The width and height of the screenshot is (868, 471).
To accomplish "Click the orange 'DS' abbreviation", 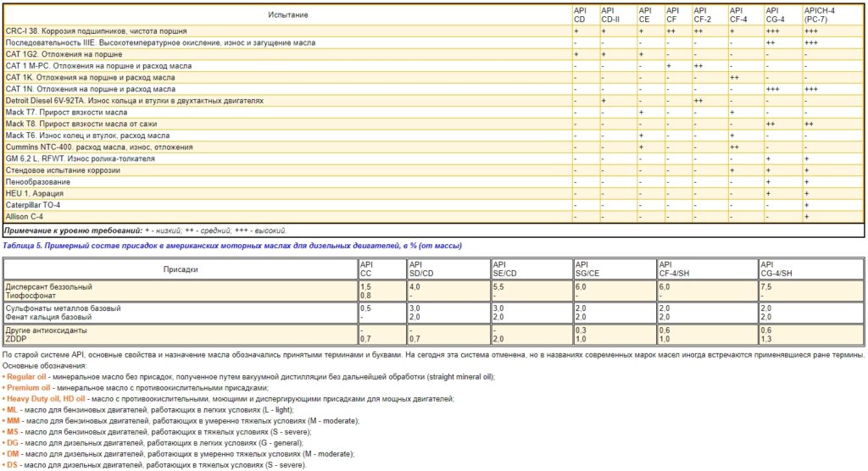I will (12, 465).
